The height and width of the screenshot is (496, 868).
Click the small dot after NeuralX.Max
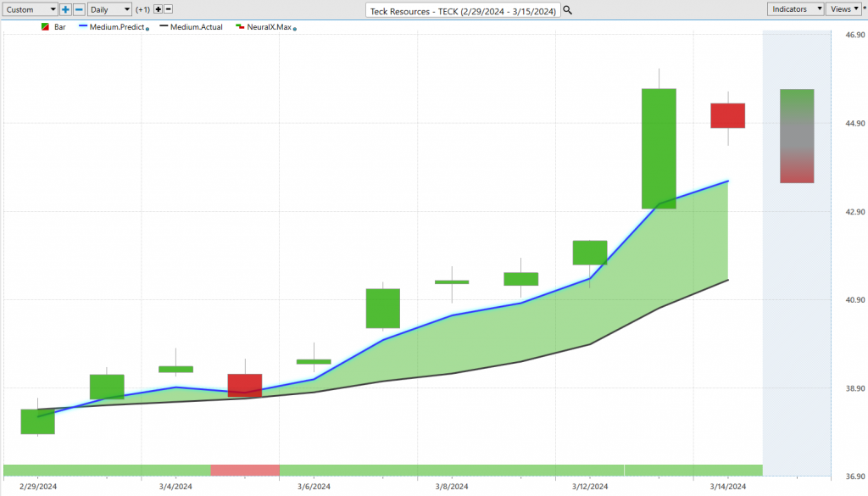tap(294, 29)
